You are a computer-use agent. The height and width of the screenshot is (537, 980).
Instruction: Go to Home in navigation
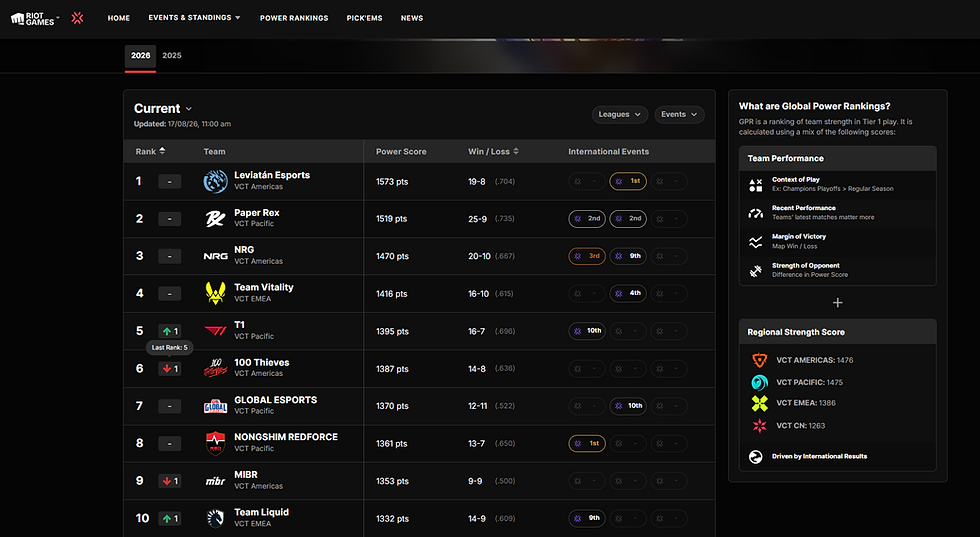click(119, 18)
